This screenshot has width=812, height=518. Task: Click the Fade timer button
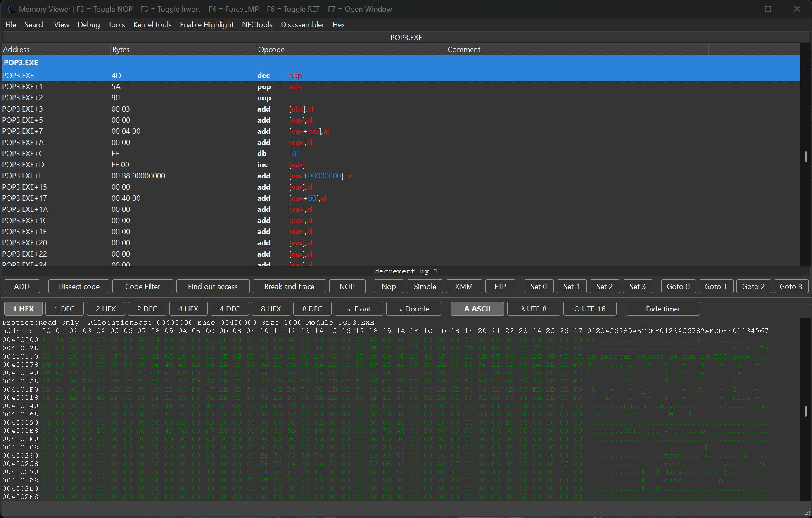tap(663, 309)
